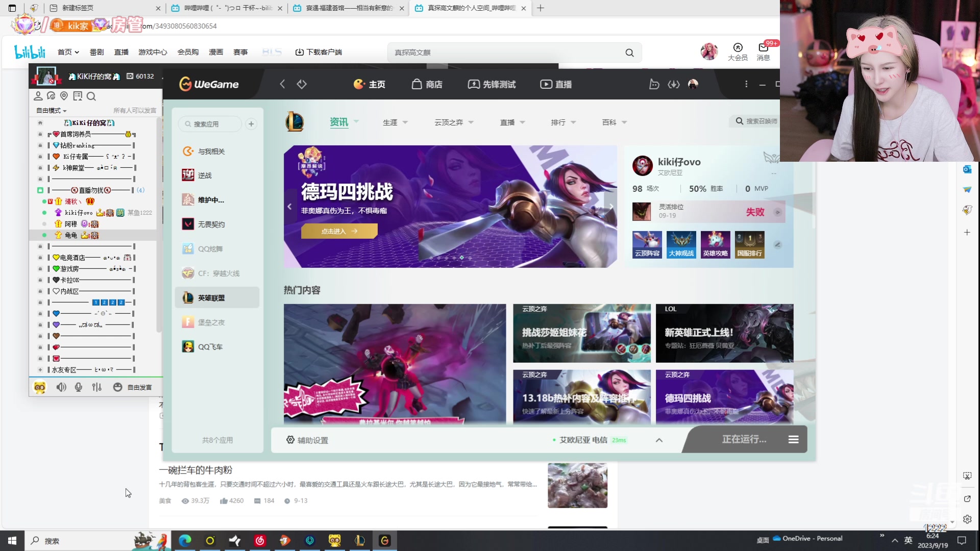Image resolution: width=980 pixels, height=551 pixels.
Task: Open WeGame 先锋测试 tab
Action: [492, 84]
